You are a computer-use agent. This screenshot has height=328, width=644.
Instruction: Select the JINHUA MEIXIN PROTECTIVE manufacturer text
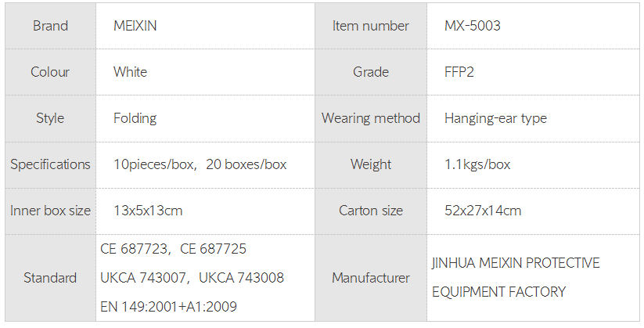click(x=516, y=263)
